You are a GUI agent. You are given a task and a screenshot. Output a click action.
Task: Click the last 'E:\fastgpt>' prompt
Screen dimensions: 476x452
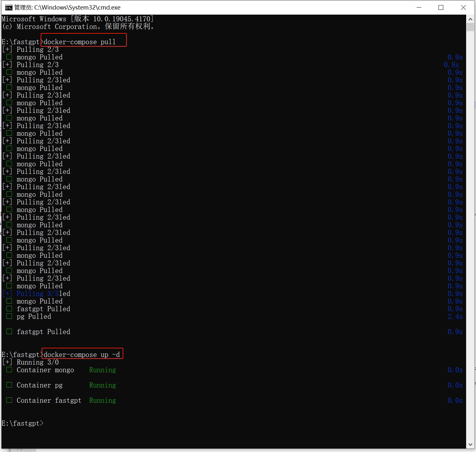(x=22, y=423)
